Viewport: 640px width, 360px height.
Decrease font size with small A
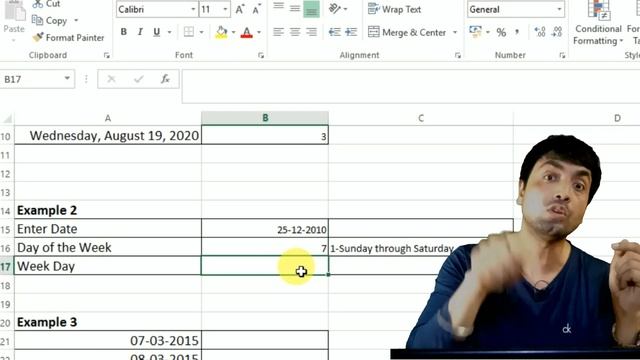pyautogui.click(x=256, y=9)
